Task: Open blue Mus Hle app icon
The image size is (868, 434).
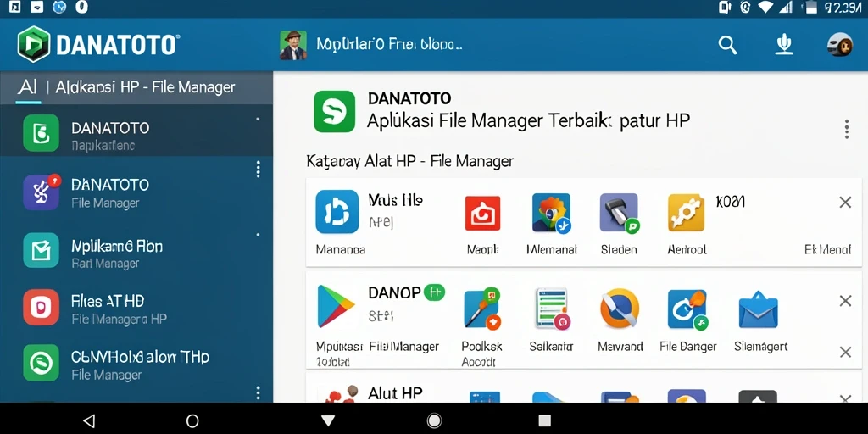Action: tap(337, 211)
